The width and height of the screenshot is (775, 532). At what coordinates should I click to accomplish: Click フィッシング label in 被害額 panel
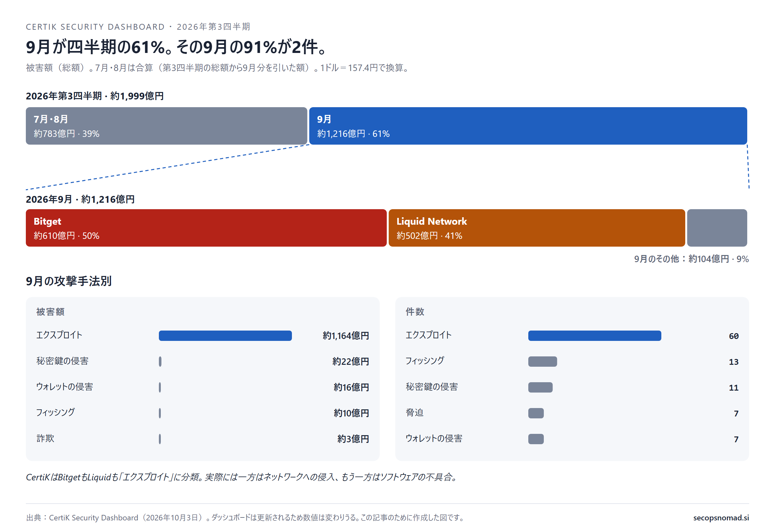(55, 412)
